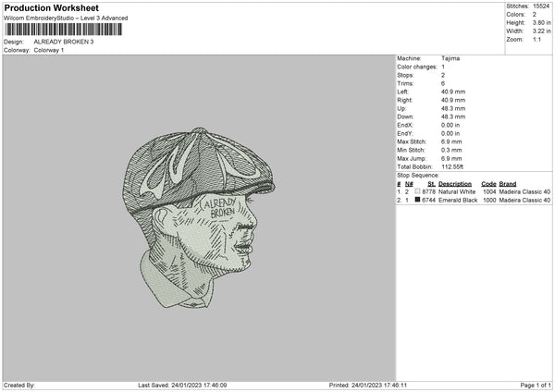The width and height of the screenshot is (555, 392).
Task: Click the Production Worksheet title
Action: pyautogui.click(x=51, y=7)
